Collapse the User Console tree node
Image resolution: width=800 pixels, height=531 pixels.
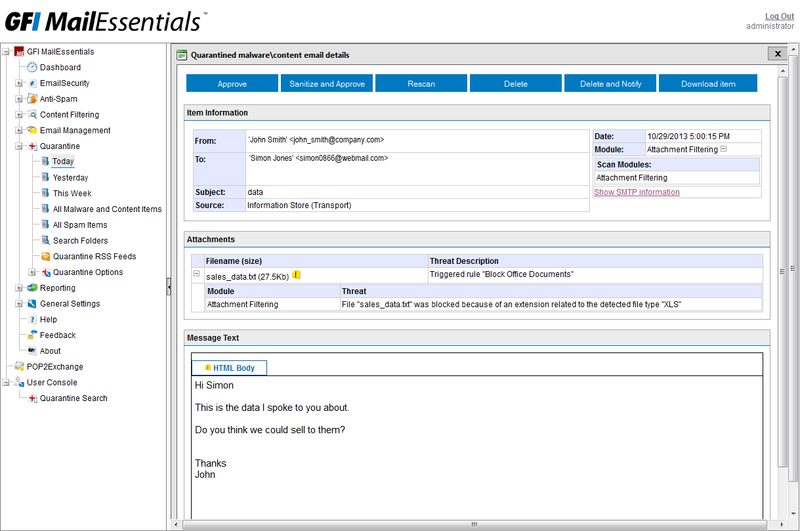tap(6, 383)
